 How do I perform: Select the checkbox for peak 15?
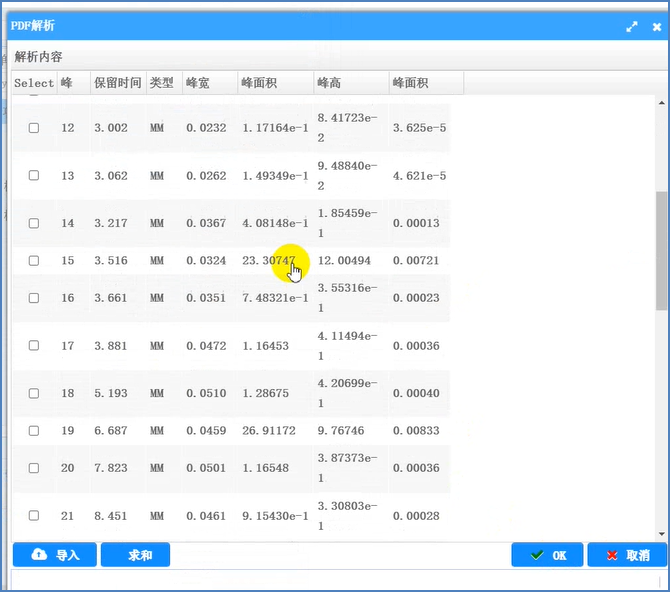[x=34, y=260]
